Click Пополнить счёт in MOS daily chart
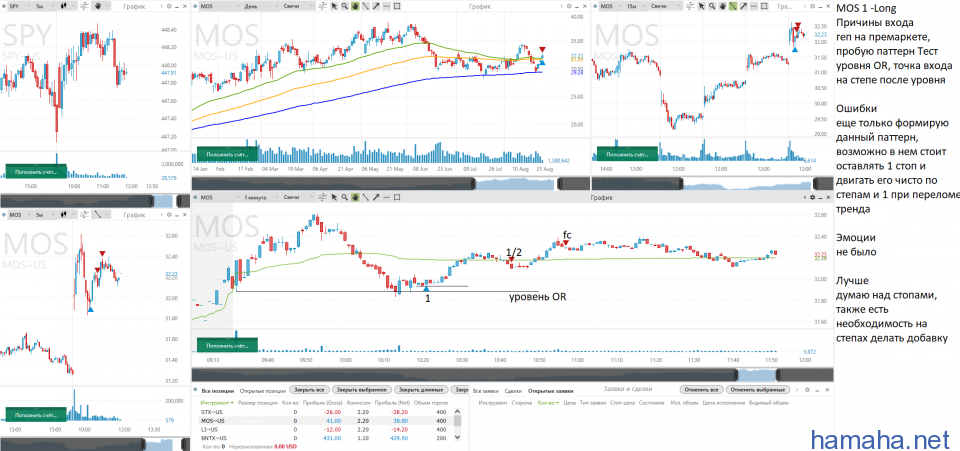The height and width of the screenshot is (451, 960). [226, 155]
